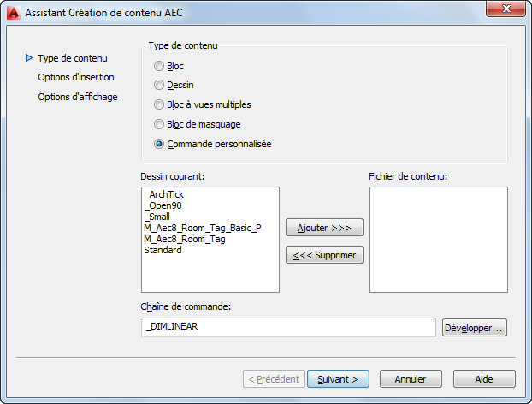Proceed with the Suivant > button
The width and height of the screenshot is (532, 404).
(337, 378)
